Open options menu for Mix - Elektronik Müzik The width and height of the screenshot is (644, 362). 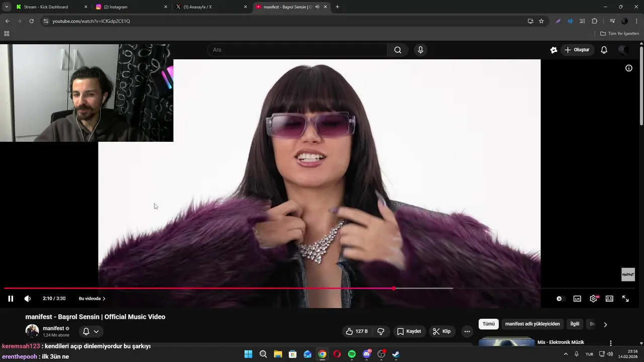click(611, 343)
